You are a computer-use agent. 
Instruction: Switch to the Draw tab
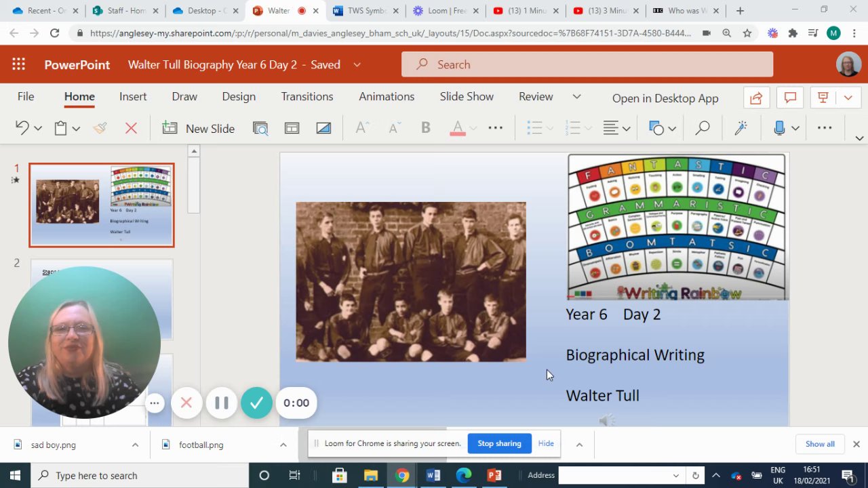point(184,96)
